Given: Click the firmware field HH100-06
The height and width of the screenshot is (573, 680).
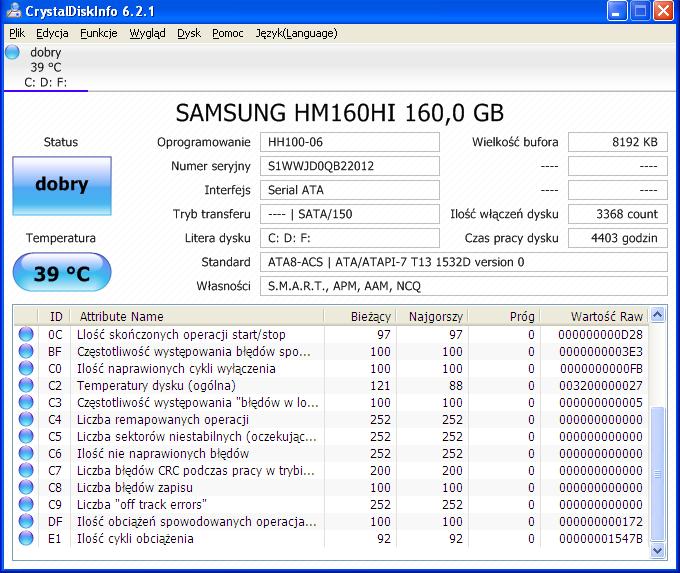Looking at the screenshot, I should click(350, 142).
